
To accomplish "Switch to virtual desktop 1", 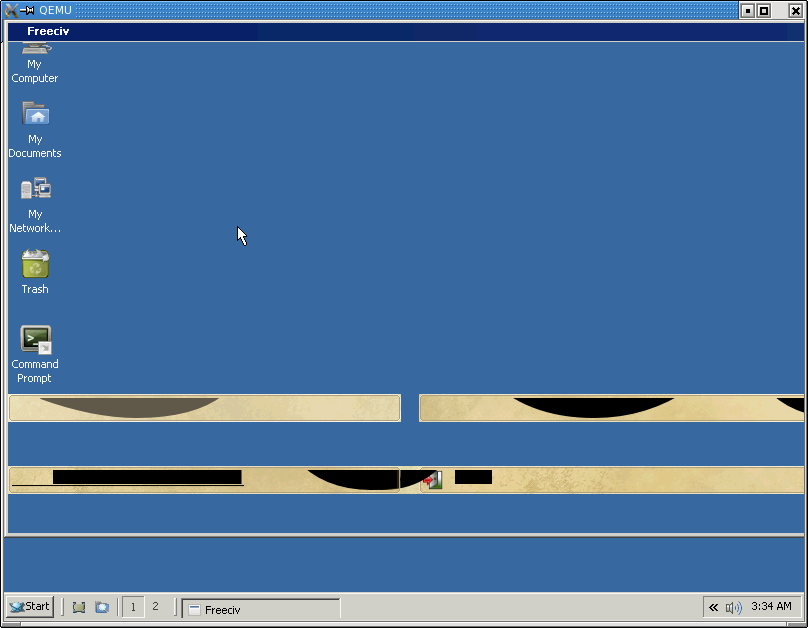I will coord(133,607).
